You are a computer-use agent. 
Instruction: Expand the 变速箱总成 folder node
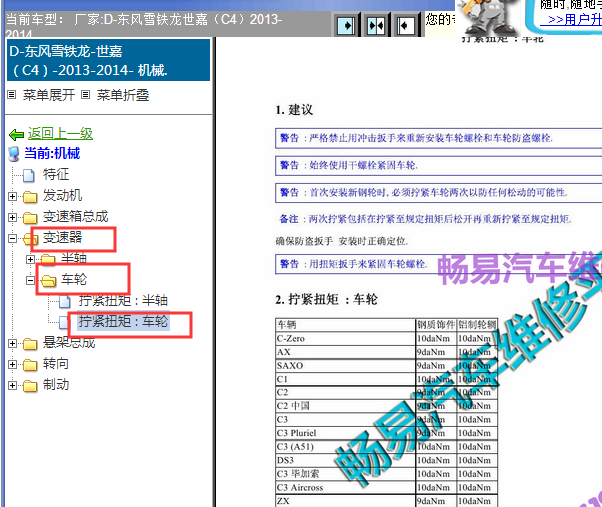pyautogui.click(x=12, y=218)
